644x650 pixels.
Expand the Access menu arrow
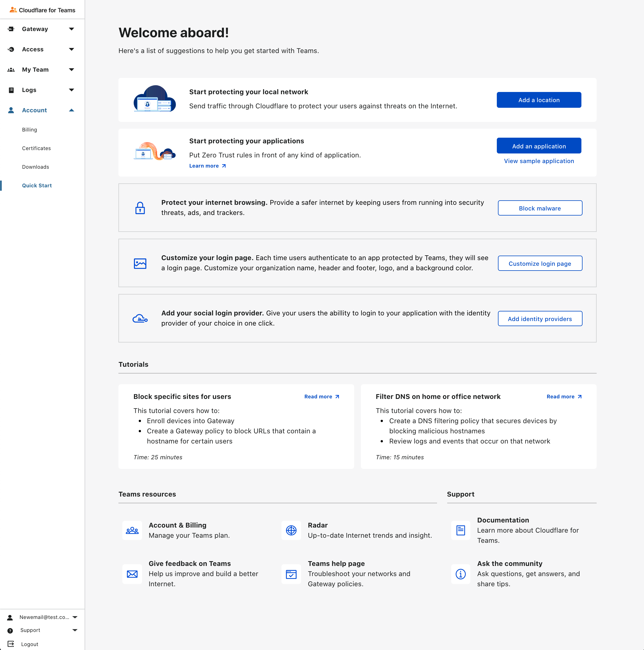click(x=71, y=49)
